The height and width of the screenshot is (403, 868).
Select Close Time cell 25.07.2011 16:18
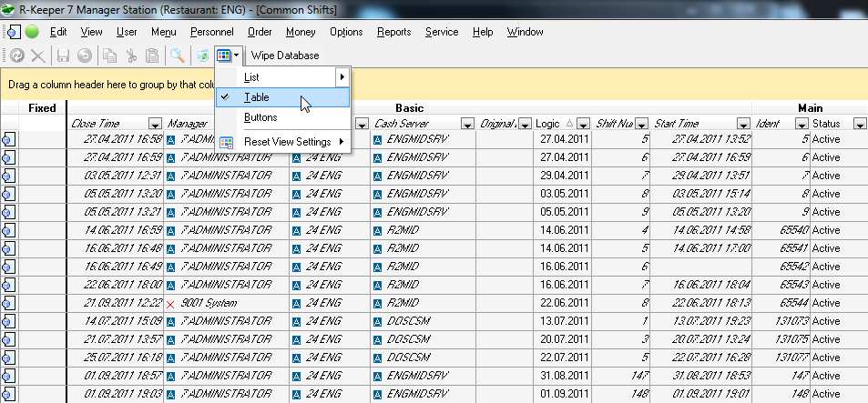(115, 358)
